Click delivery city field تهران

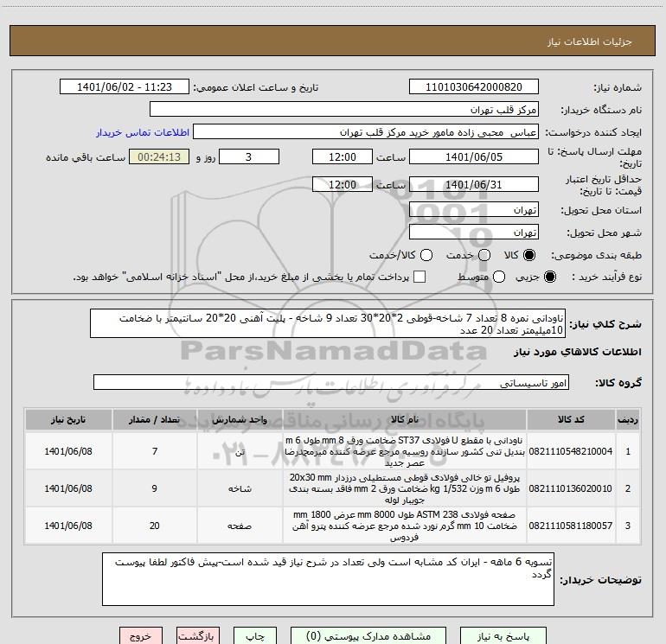(x=474, y=233)
